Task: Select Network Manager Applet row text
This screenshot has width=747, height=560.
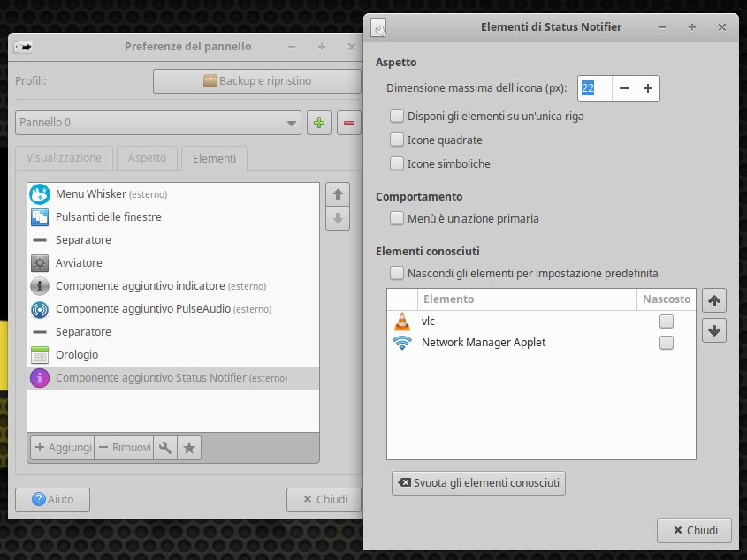Action: (x=484, y=343)
